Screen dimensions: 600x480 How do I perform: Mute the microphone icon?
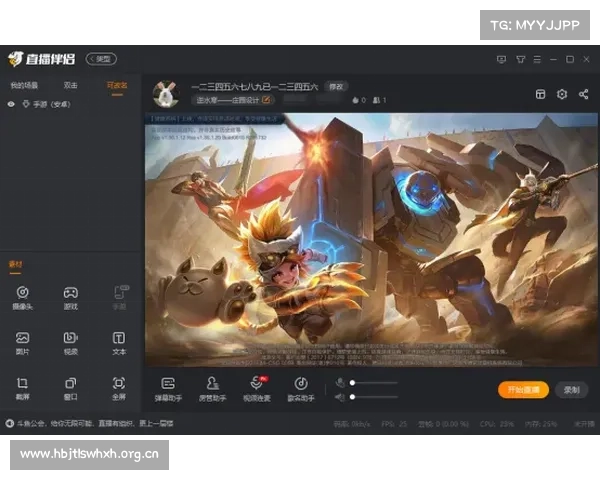pyautogui.click(x=340, y=382)
